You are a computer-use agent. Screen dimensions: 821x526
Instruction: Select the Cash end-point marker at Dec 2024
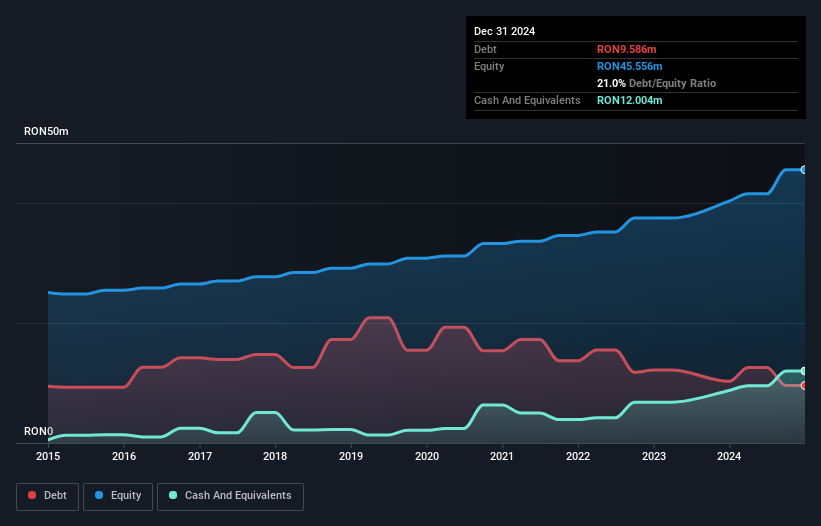(x=804, y=371)
